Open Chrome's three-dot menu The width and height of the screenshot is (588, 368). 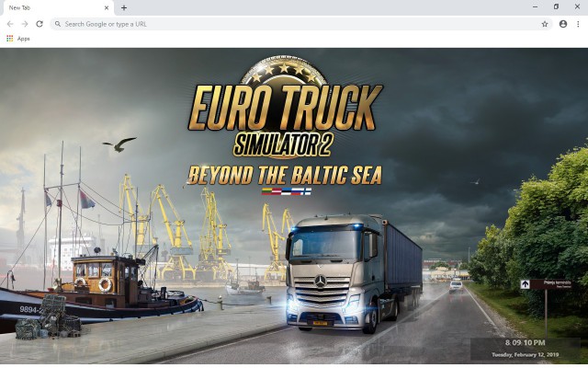click(x=578, y=24)
